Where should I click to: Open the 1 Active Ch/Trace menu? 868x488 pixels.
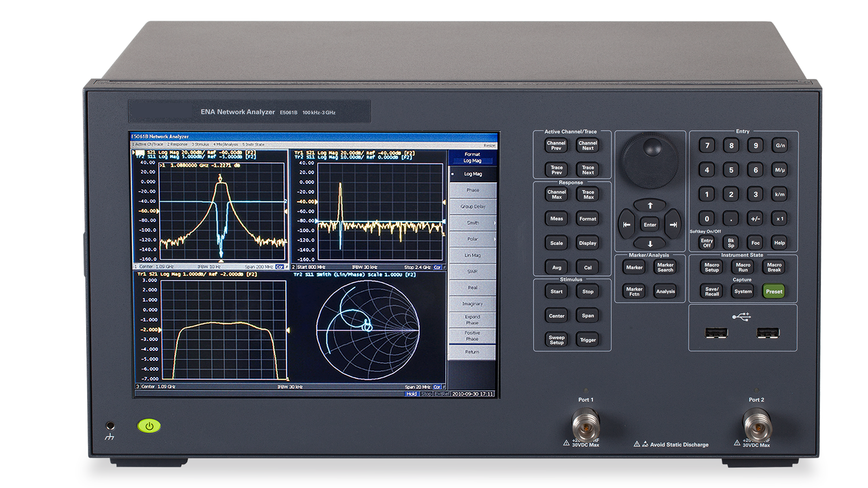pyautogui.click(x=148, y=145)
